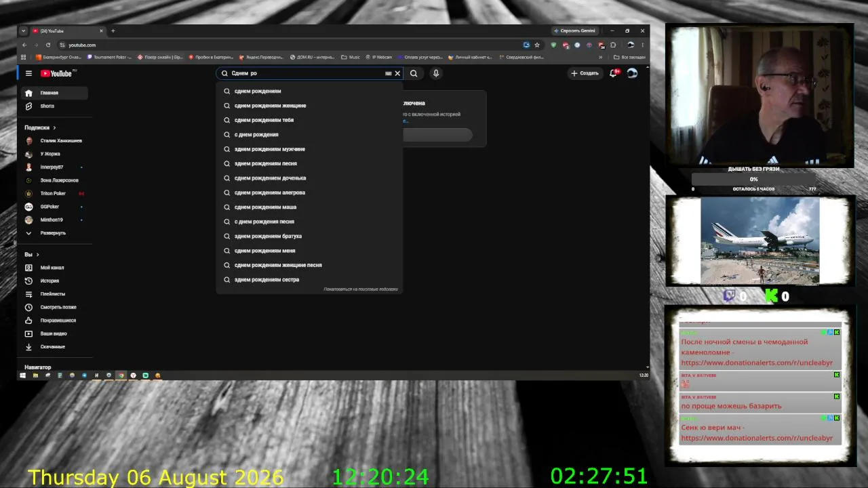Open the Chrome three-dot menu
Viewport: 868px width, 488px height.
click(642, 45)
